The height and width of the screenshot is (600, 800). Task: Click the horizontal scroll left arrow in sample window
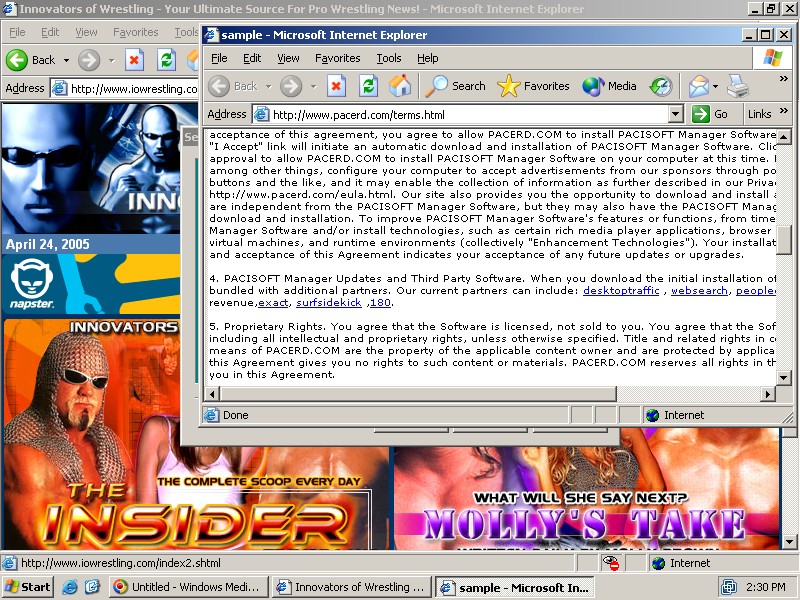[x=212, y=393]
